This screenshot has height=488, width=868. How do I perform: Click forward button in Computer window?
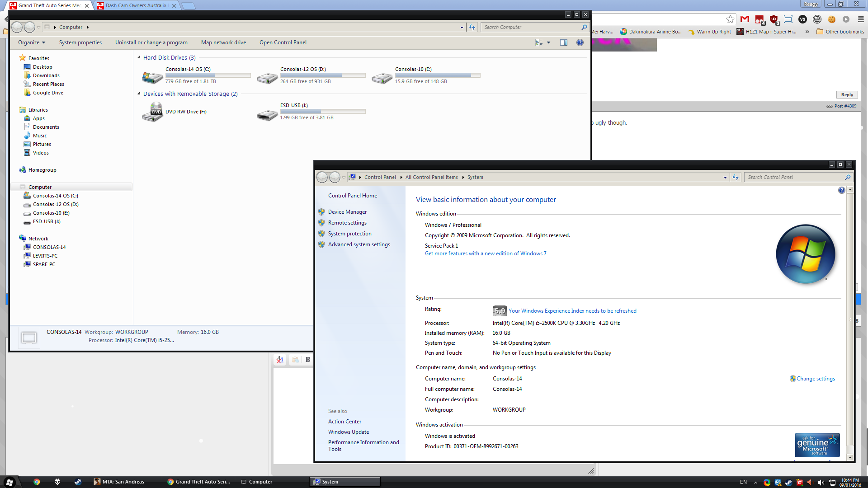(x=29, y=27)
